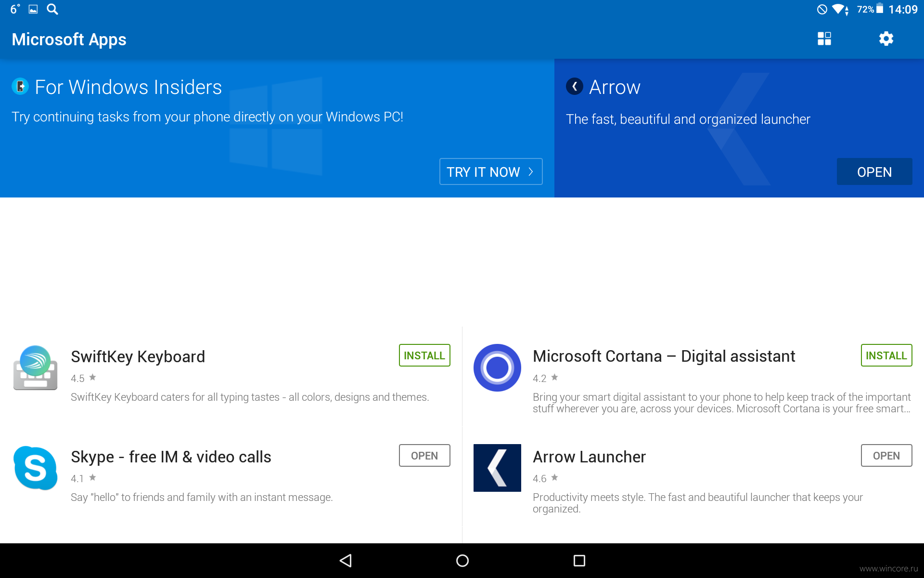Tap the image notification icon in status bar
924x578 pixels.
tap(33, 9)
